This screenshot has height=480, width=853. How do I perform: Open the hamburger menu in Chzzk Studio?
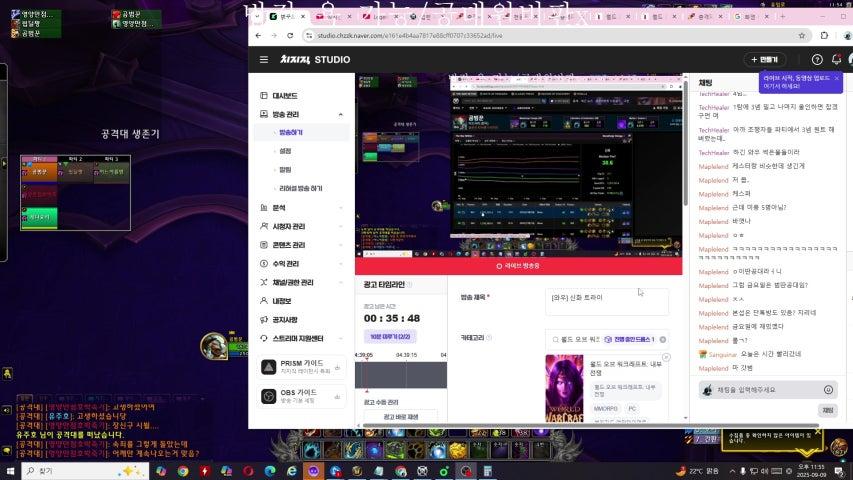point(264,59)
